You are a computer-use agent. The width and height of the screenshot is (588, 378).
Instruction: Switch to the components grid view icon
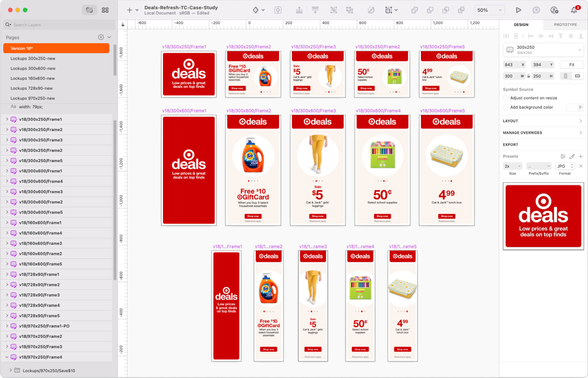tap(105, 10)
